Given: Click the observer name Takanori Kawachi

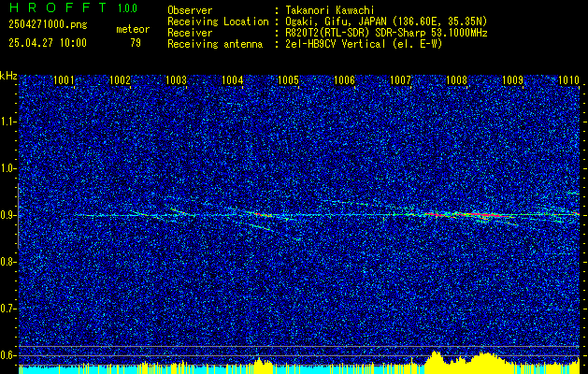Looking at the screenshot, I should click(329, 10).
